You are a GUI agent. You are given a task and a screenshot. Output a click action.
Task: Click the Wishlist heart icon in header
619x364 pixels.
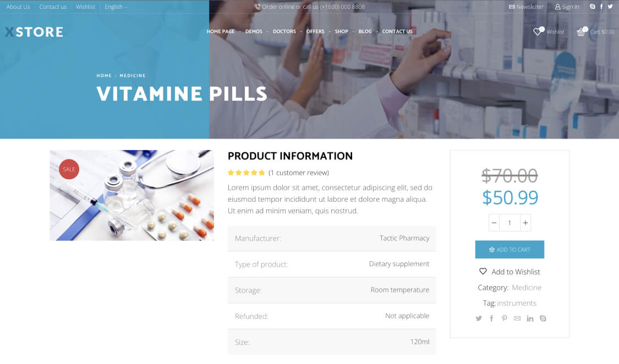click(537, 31)
